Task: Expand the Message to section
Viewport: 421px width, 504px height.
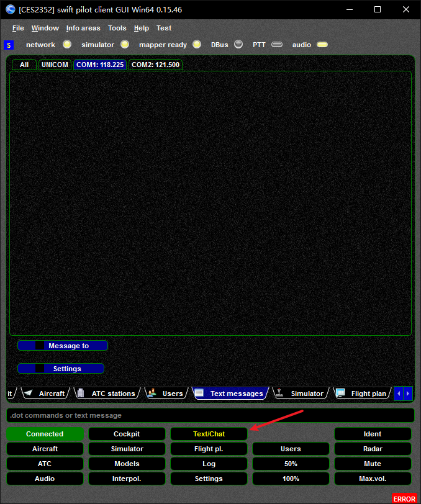Action: [x=63, y=346]
